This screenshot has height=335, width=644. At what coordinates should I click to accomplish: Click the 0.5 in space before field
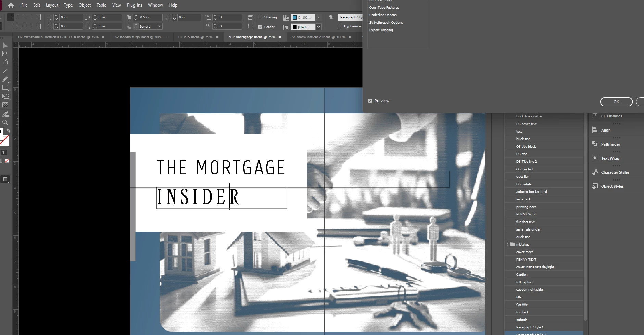150,17
